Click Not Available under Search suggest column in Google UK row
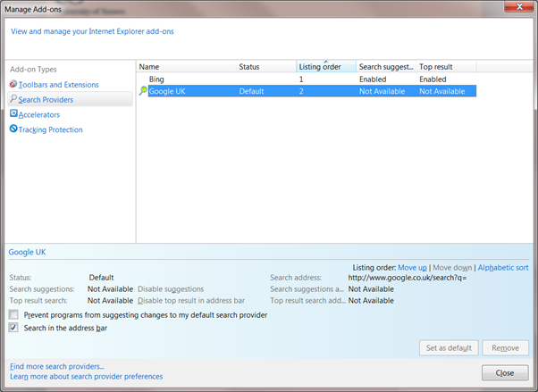Screen dimensions: 538x392 click(x=382, y=91)
